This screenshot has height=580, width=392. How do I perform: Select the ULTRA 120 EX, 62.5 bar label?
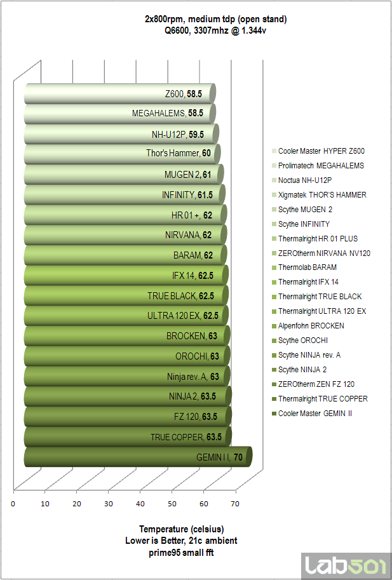183,316
